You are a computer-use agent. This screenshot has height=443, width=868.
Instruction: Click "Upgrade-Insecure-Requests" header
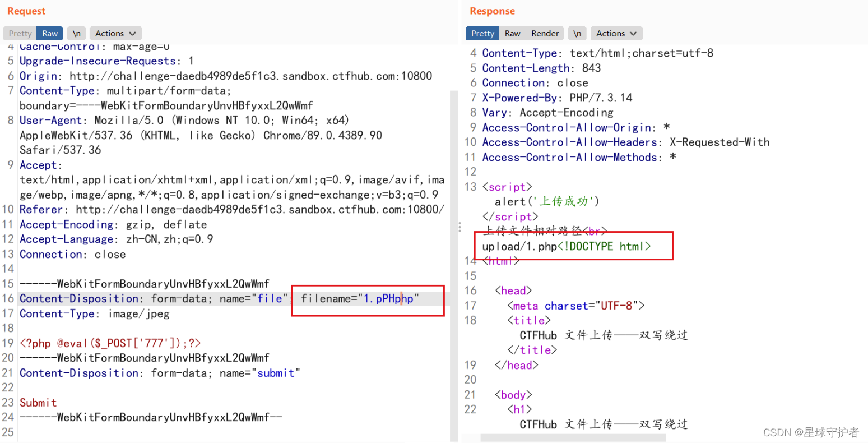coord(106,61)
